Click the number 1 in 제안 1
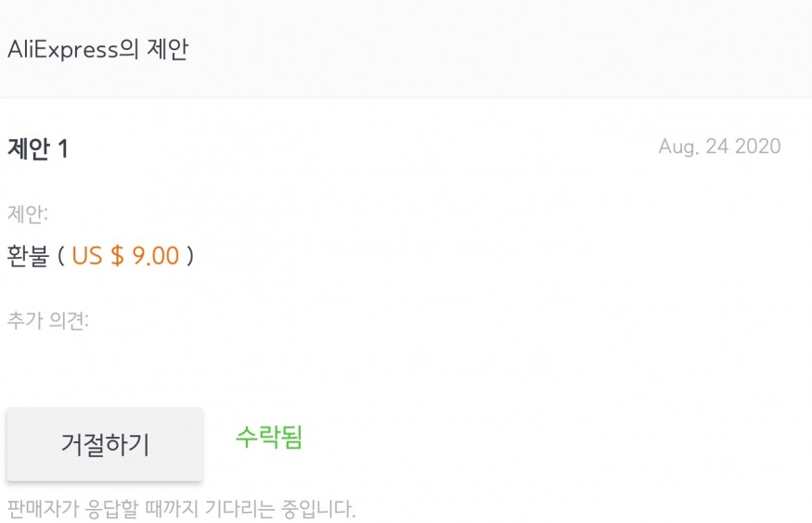The height and width of the screenshot is (523, 812). coord(63,148)
